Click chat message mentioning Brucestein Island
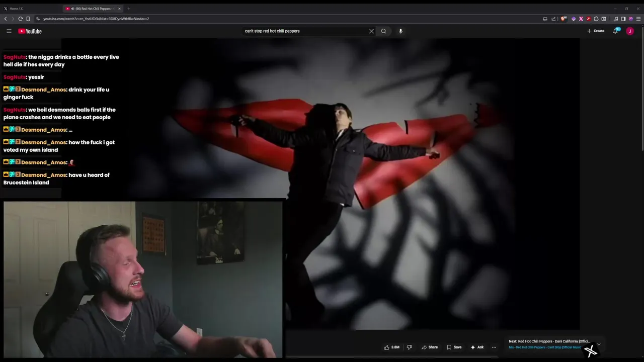644x362 pixels. point(56,178)
